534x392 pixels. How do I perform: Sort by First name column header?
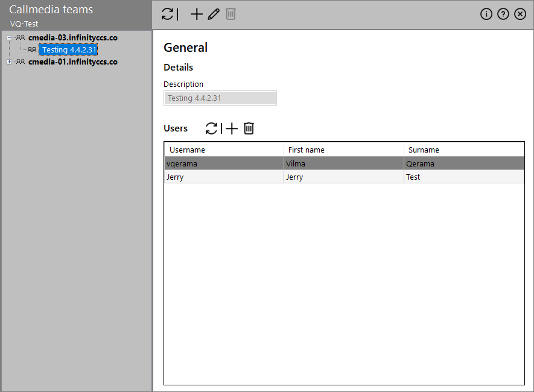point(344,150)
